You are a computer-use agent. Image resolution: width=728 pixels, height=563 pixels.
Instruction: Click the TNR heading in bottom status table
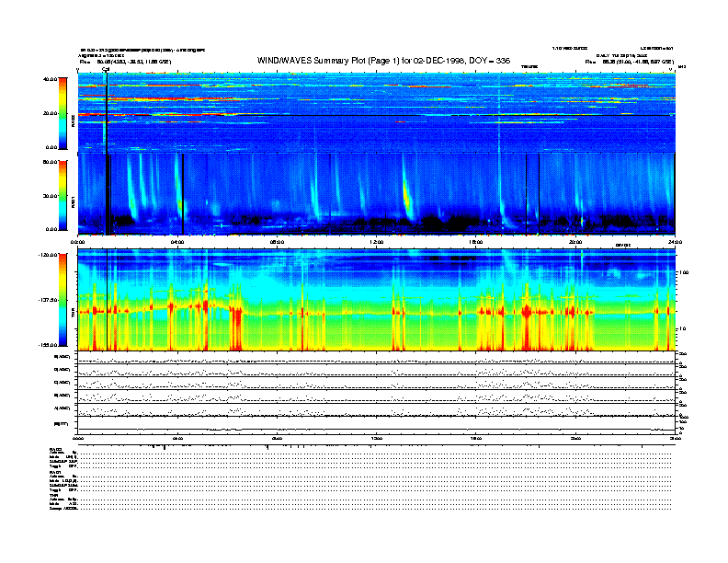coord(54,495)
